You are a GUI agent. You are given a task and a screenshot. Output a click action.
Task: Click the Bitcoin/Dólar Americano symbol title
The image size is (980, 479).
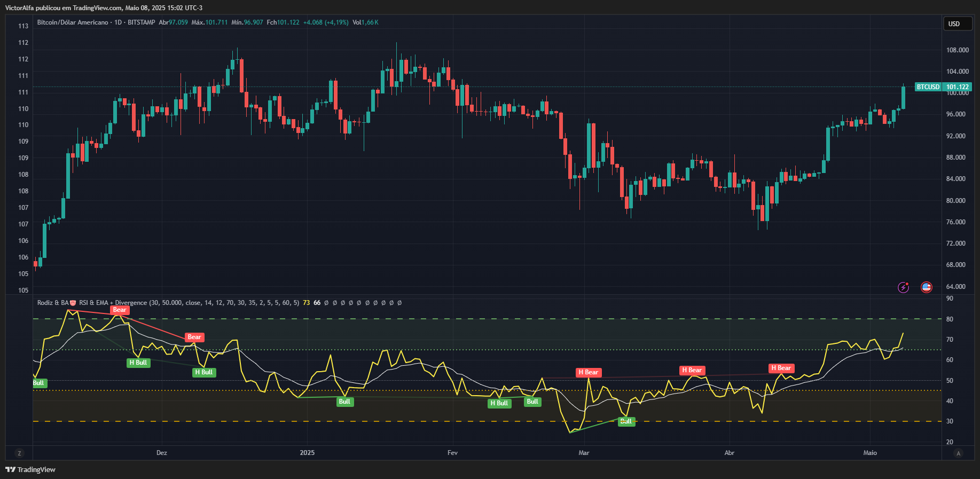point(73,22)
